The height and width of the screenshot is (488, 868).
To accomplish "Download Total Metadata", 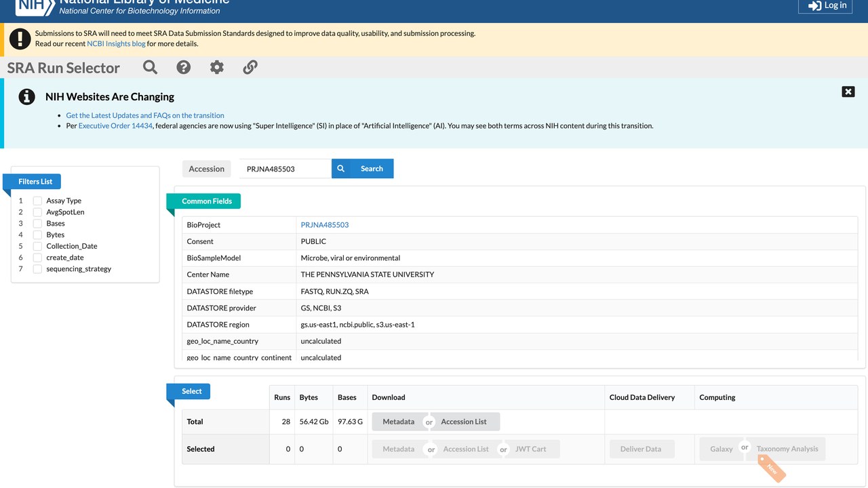I will tap(398, 422).
